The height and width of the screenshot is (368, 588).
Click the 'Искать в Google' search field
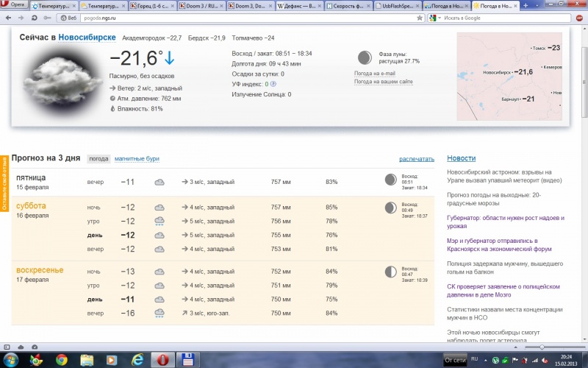(x=506, y=18)
